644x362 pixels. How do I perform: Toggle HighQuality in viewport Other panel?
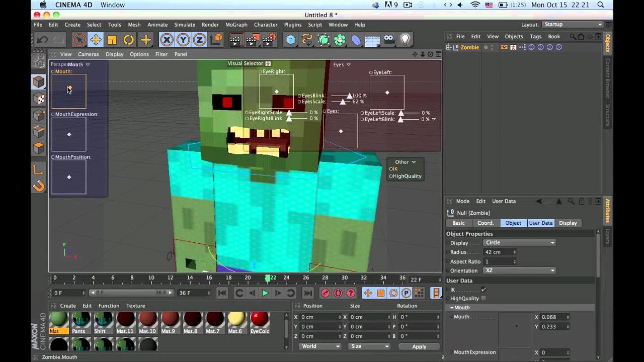[x=405, y=176]
